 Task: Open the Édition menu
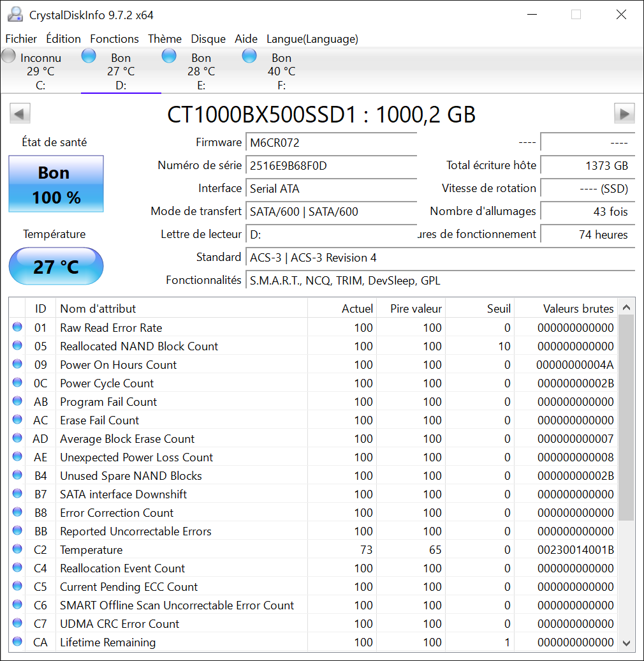click(63, 39)
